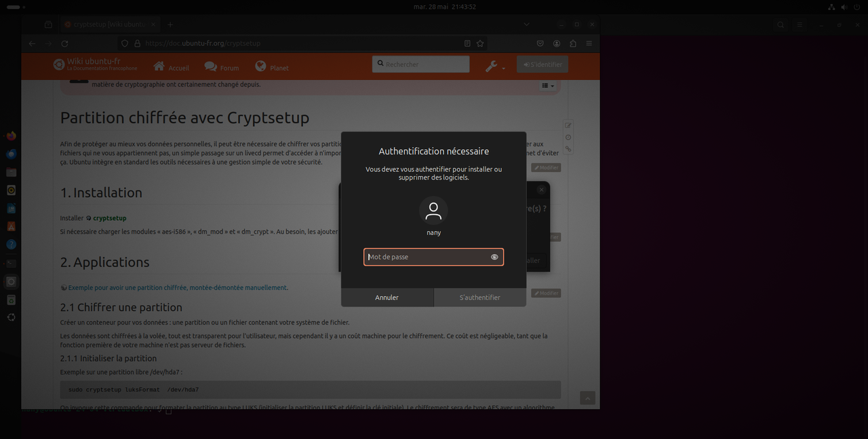Open system menu via the power icon
The image size is (868, 439).
[858, 6]
